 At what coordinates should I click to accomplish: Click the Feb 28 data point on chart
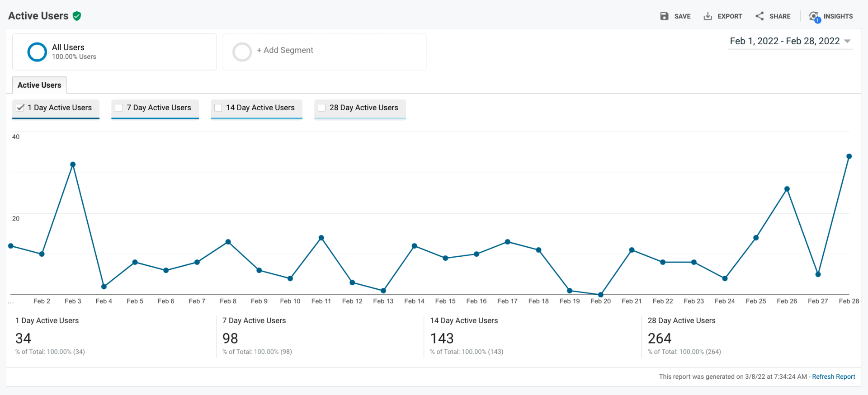point(849,156)
